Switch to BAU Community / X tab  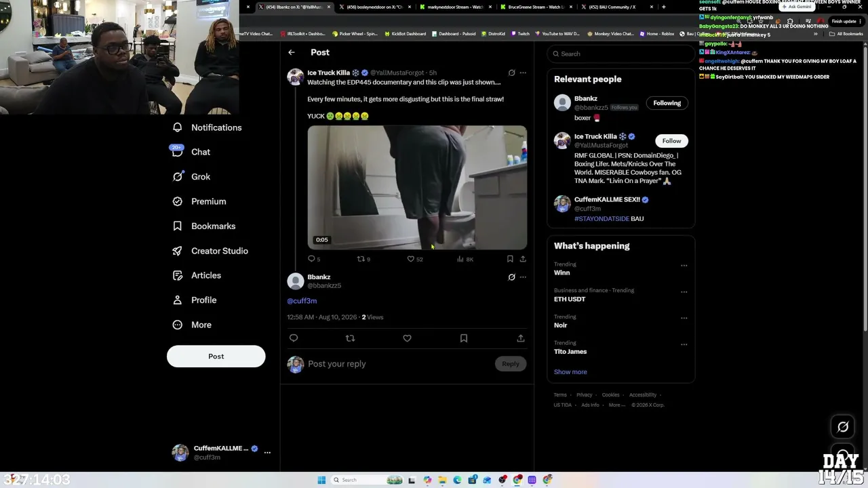tap(616, 7)
